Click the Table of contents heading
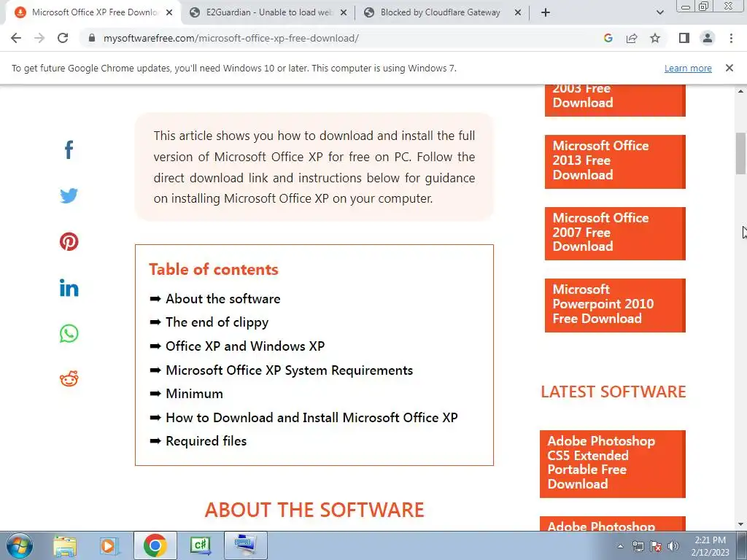747x560 pixels. (x=214, y=270)
